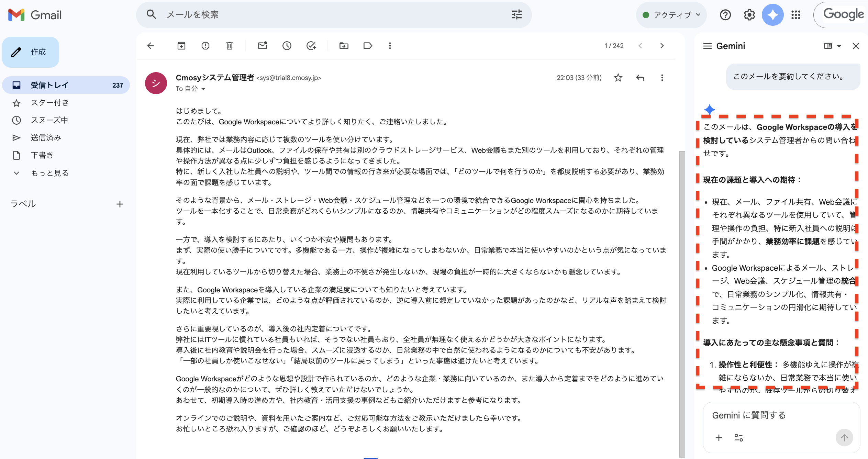This screenshot has height=459, width=868.
Task: Expand recipient details under the sender name
Action: (x=203, y=89)
